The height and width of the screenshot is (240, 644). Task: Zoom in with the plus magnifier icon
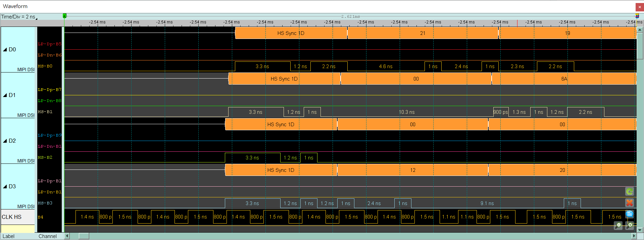[x=630, y=226]
